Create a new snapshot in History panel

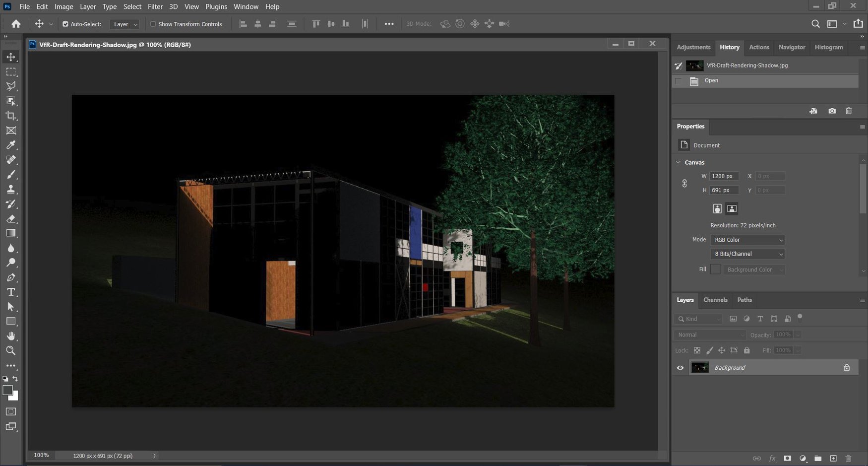(832, 111)
